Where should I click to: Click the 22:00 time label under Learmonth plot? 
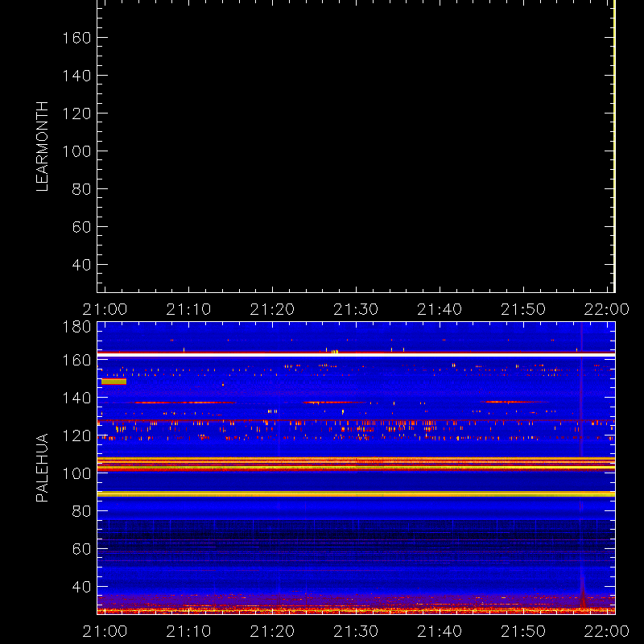pyautogui.click(x=607, y=309)
